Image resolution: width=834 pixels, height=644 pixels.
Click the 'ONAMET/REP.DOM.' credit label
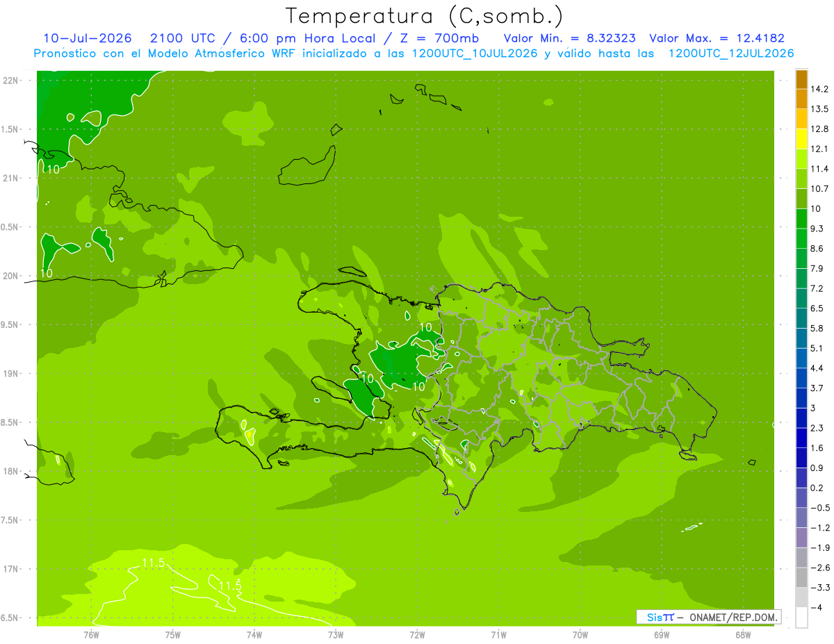tap(733, 617)
